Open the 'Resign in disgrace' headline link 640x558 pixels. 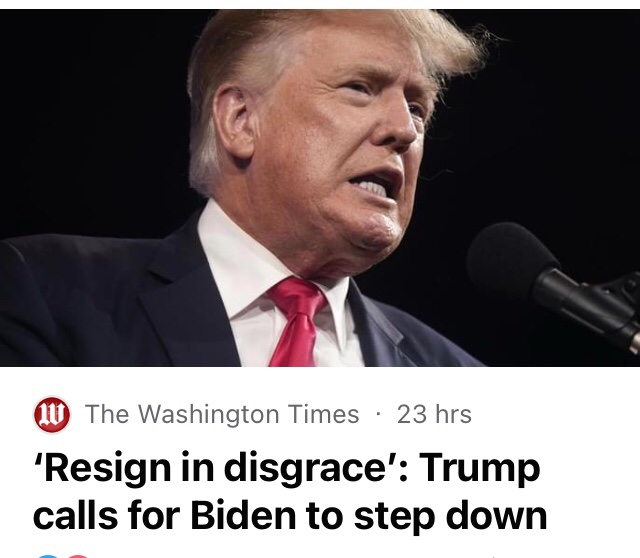(x=290, y=491)
